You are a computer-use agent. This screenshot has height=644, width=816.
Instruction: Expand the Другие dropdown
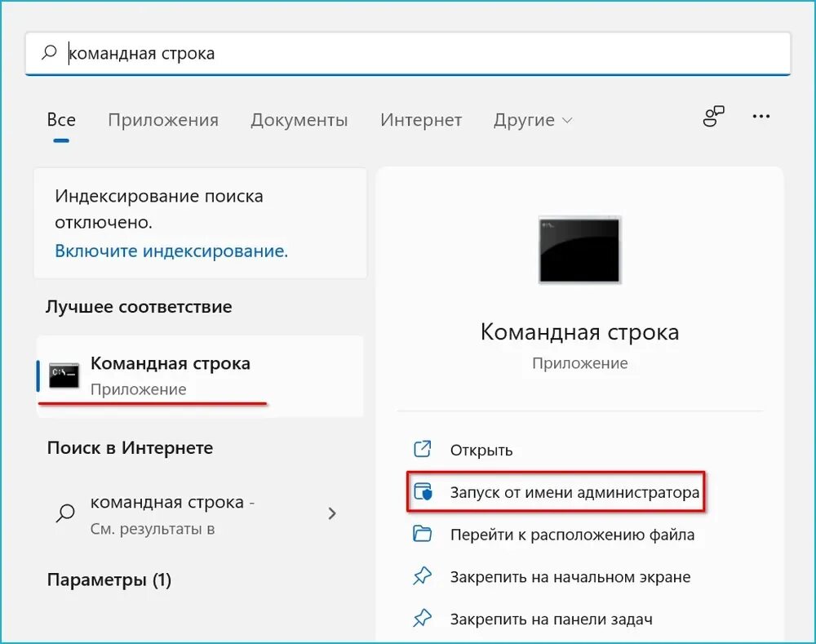tap(533, 120)
